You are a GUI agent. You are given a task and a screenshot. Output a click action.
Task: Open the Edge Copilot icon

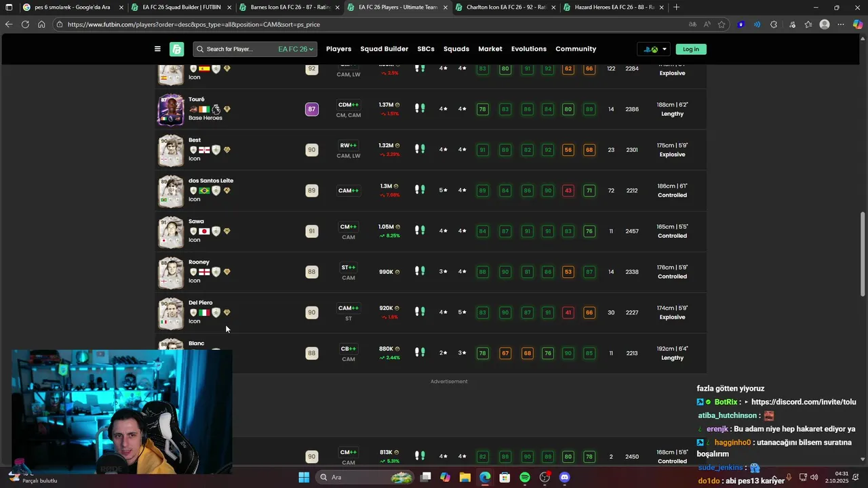point(857,24)
